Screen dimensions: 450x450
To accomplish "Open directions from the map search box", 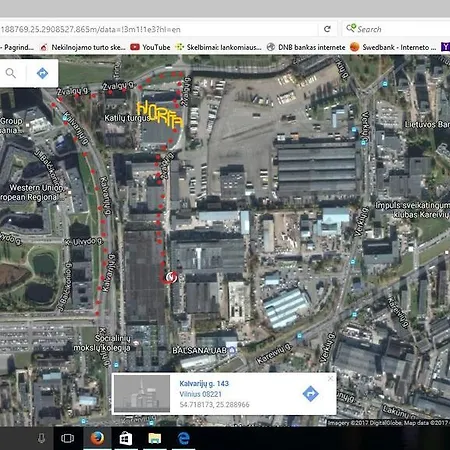I will click(x=42, y=73).
